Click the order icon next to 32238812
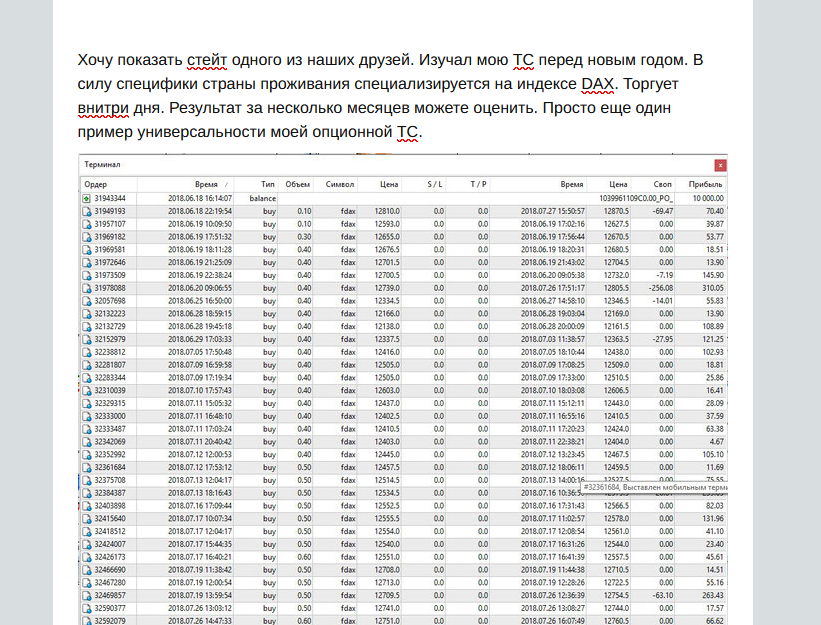 pyautogui.click(x=86, y=352)
